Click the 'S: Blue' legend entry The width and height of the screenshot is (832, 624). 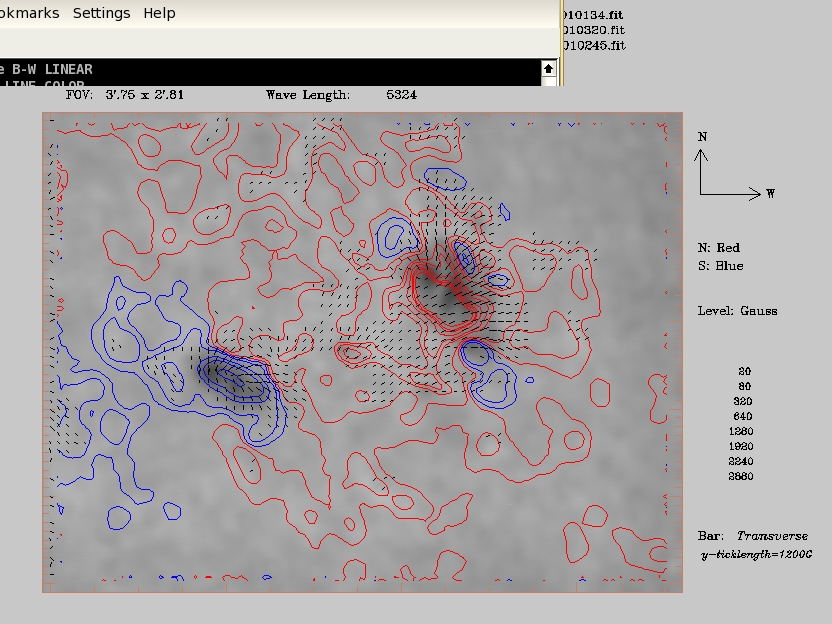click(720, 265)
